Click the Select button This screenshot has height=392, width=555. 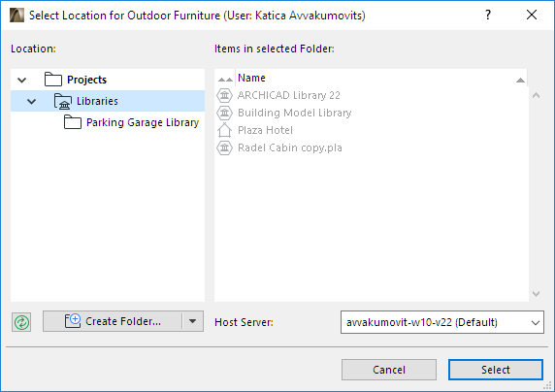coord(496,370)
